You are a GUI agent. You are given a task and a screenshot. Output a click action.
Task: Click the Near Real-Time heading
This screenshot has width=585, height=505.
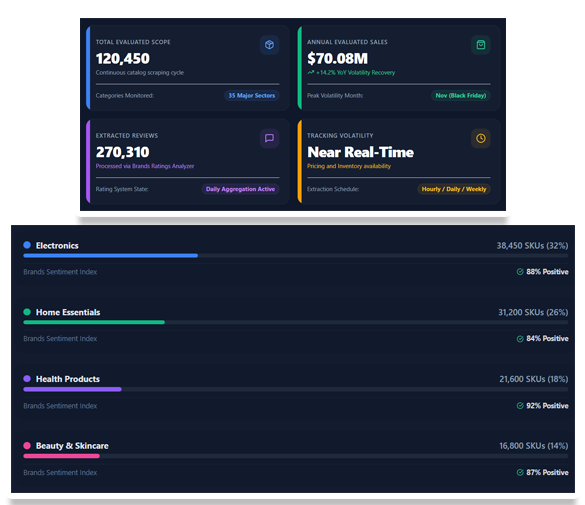[x=360, y=152]
